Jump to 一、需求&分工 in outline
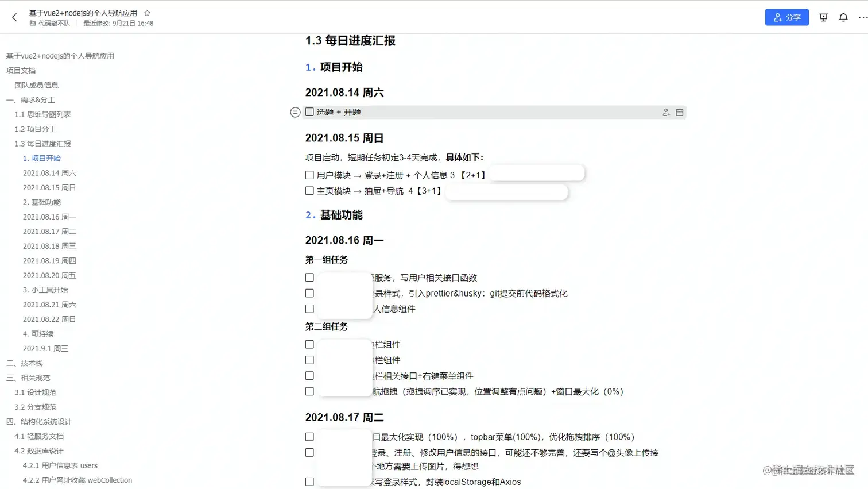The width and height of the screenshot is (868, 489). 30,100
